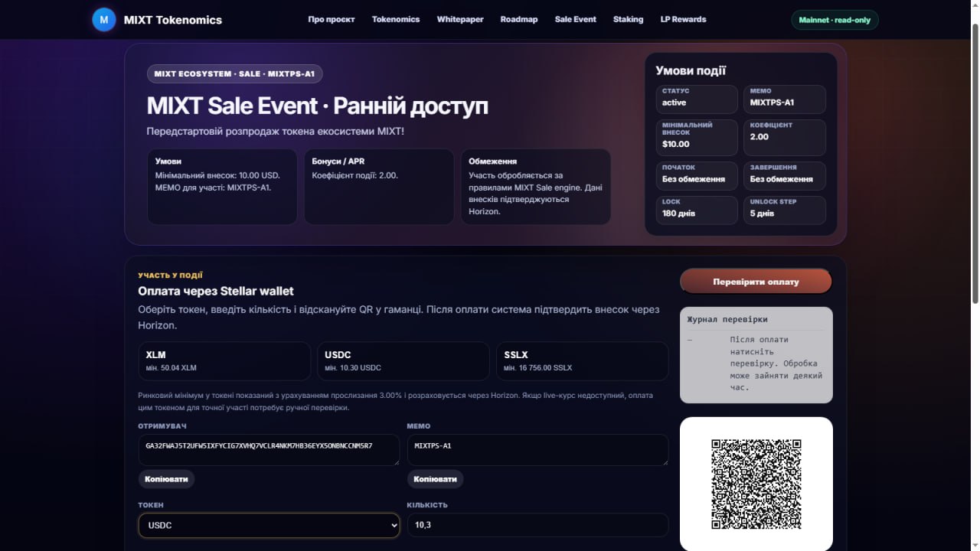Click the Отримувач address text box
The height and width of the screenshot is (551, 980).
click(x=269, y=450)
